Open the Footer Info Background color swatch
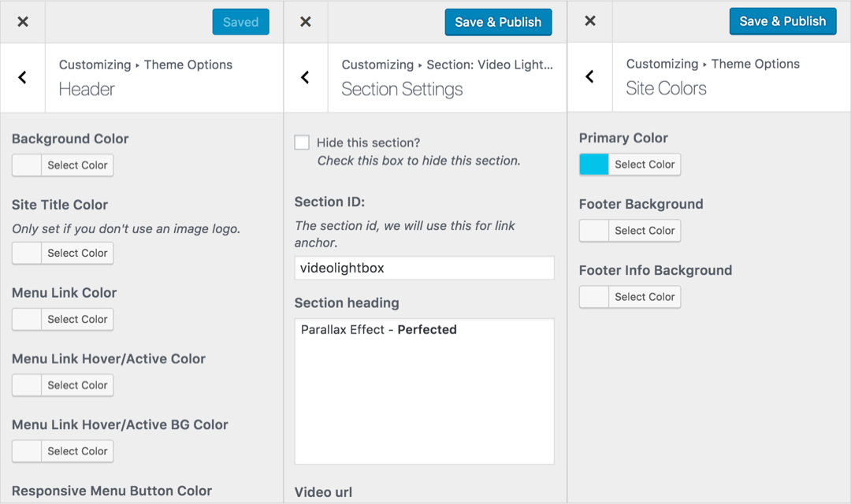The image size is (851, 504). [594, 297]
